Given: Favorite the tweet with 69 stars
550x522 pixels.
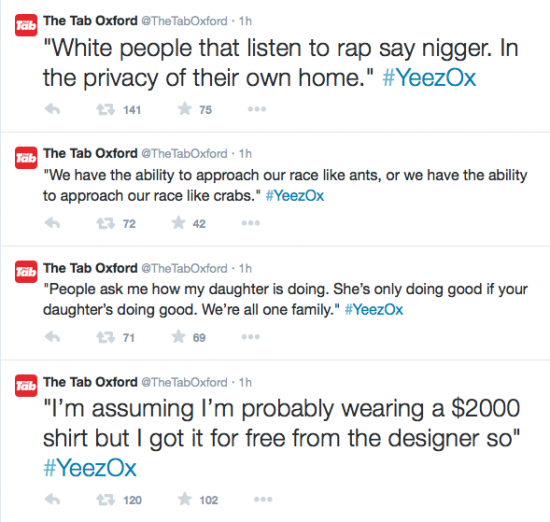Looking at the screenshot, I should pyautogui.click(x=179, y=337).
